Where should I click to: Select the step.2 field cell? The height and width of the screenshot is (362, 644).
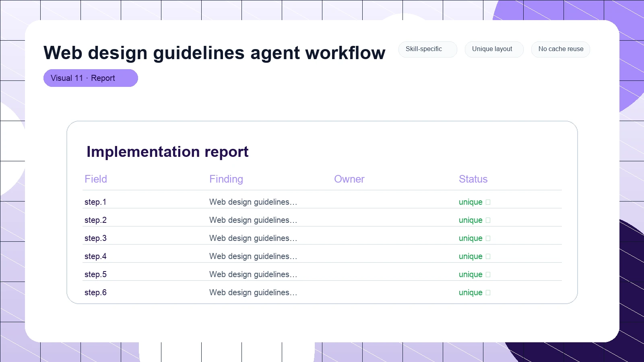click(x=95, y=220)
